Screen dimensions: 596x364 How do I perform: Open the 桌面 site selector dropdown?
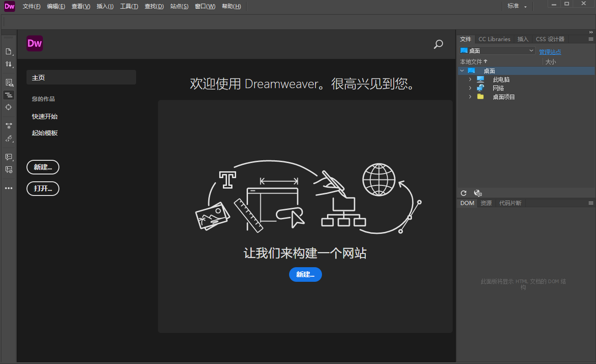click(x=497, y=51)
